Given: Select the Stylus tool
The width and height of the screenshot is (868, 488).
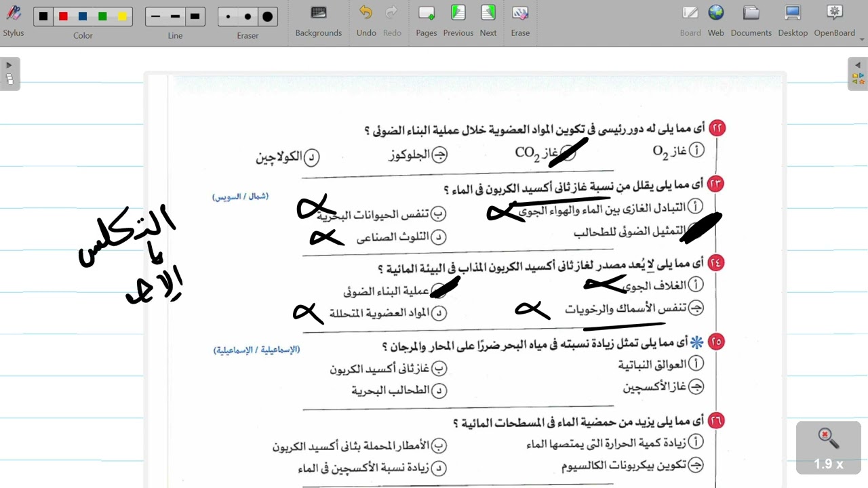Looking at the screenshot, I should 13,20.
